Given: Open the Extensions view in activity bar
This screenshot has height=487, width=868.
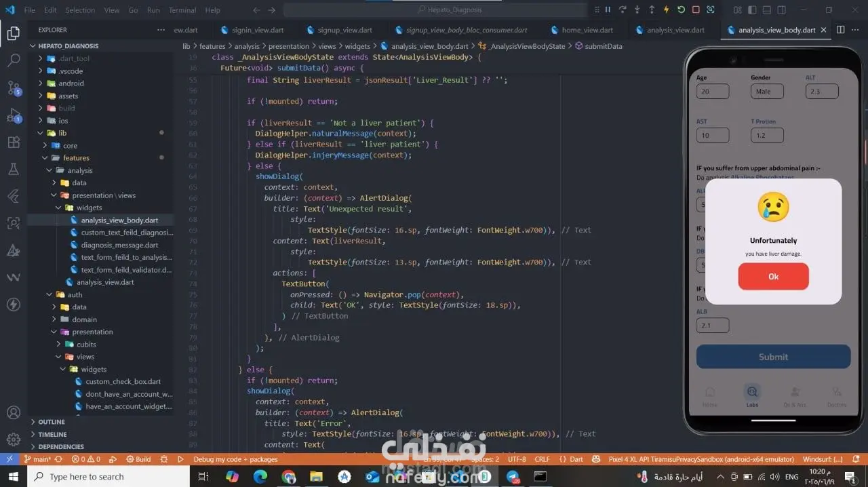Looking at the screenshot, I should 13,142.
